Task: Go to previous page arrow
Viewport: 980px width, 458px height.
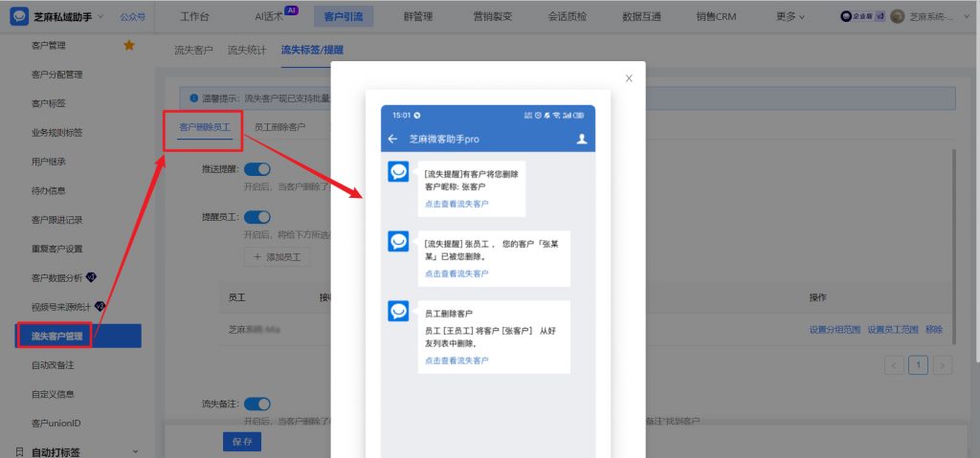Action: [895, 364]
